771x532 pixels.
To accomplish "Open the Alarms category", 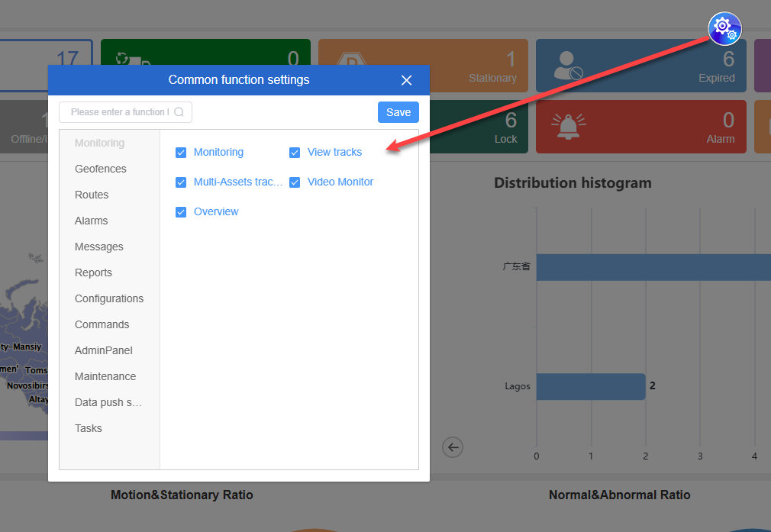I will click(92, 221).
